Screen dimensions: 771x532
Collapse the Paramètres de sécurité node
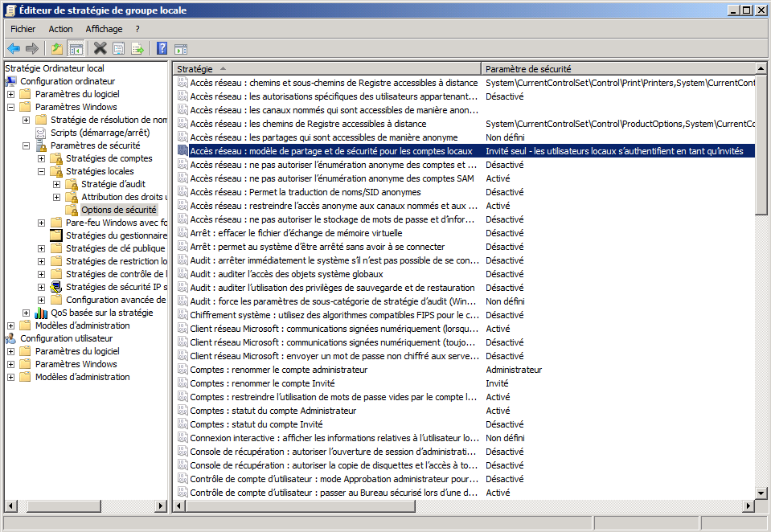(26, 145)
